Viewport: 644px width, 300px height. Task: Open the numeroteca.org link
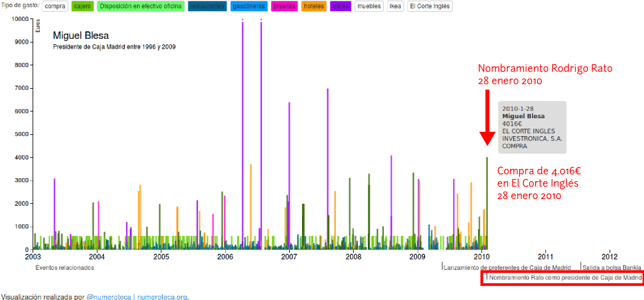(x=162, y=296)
